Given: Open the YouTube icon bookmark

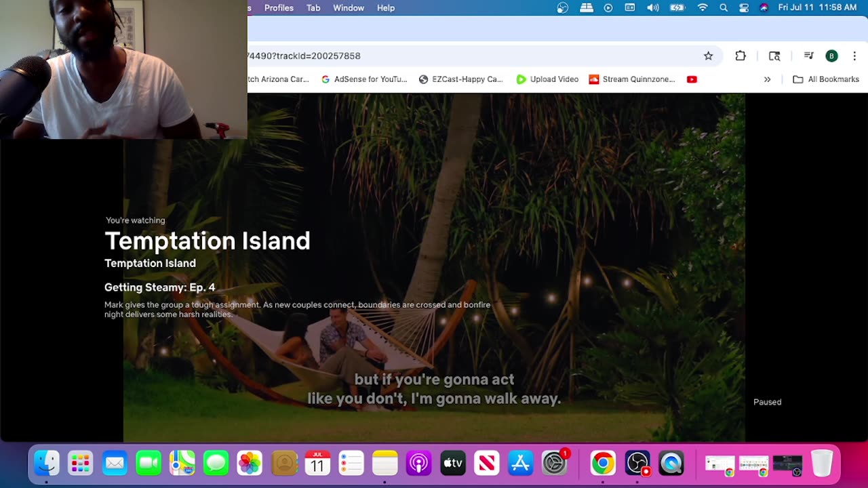Looking at the screenshot, I should tap(692, 79).
